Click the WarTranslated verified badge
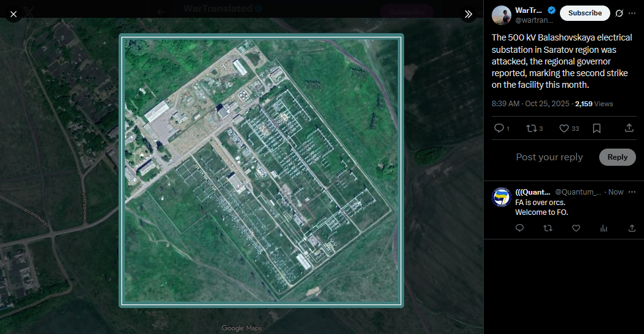 (x=551, y=10)
